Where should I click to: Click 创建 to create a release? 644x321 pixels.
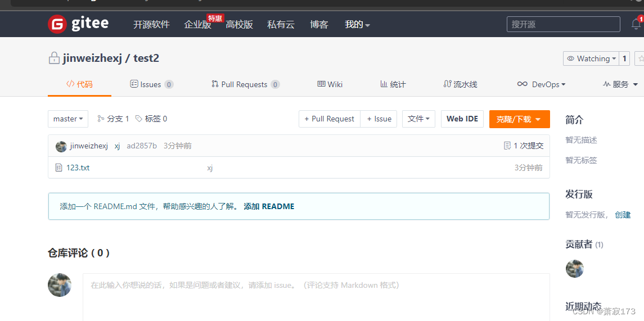623,215
